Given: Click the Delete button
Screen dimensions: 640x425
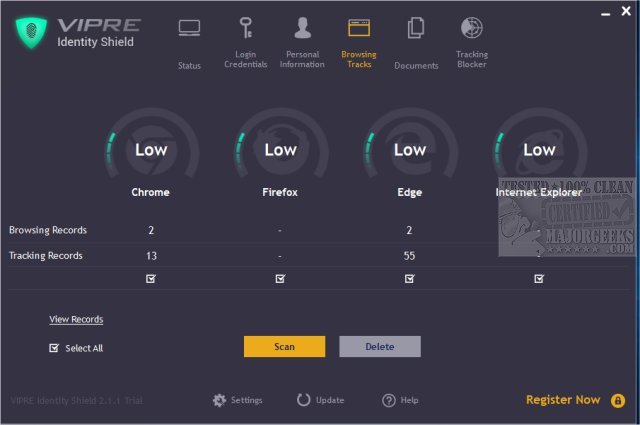Looking at the screenshot, I should click(380, 347).
